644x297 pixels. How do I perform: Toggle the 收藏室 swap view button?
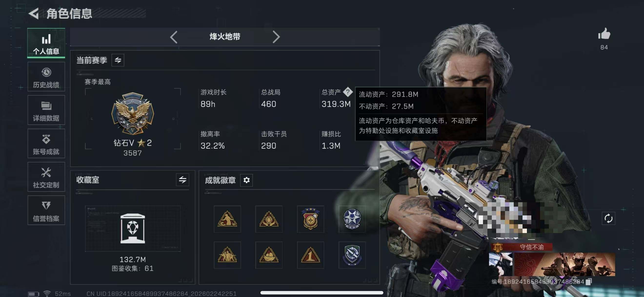click(182, 180)
